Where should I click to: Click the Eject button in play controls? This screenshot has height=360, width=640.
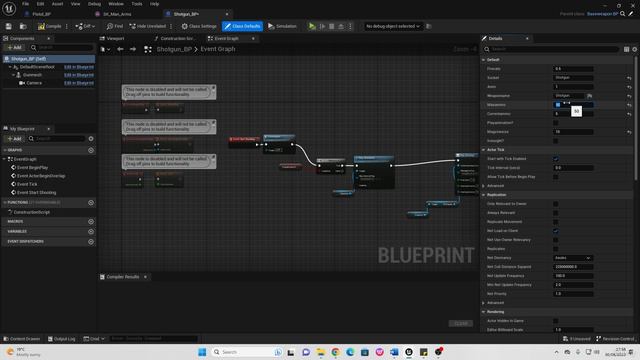pyautogui.click(x=341, y=26)
